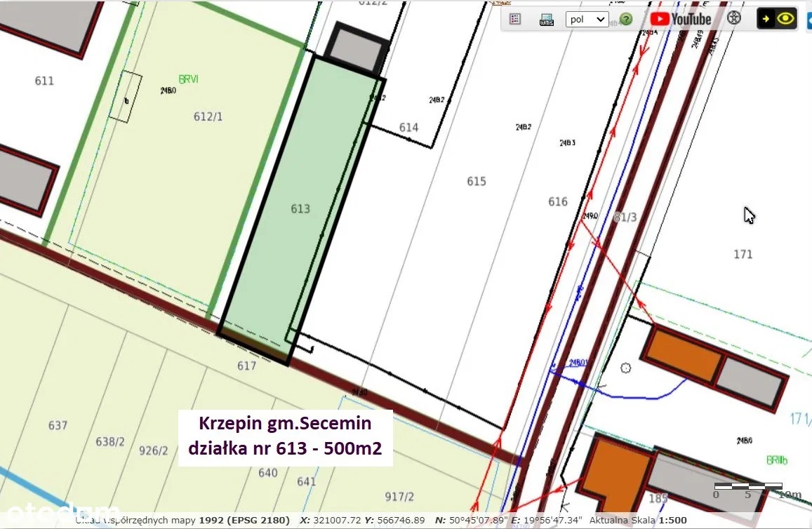This screenshot has width=812, height=529.
Task: Click the WMS services icon
Action: point(546,19)
